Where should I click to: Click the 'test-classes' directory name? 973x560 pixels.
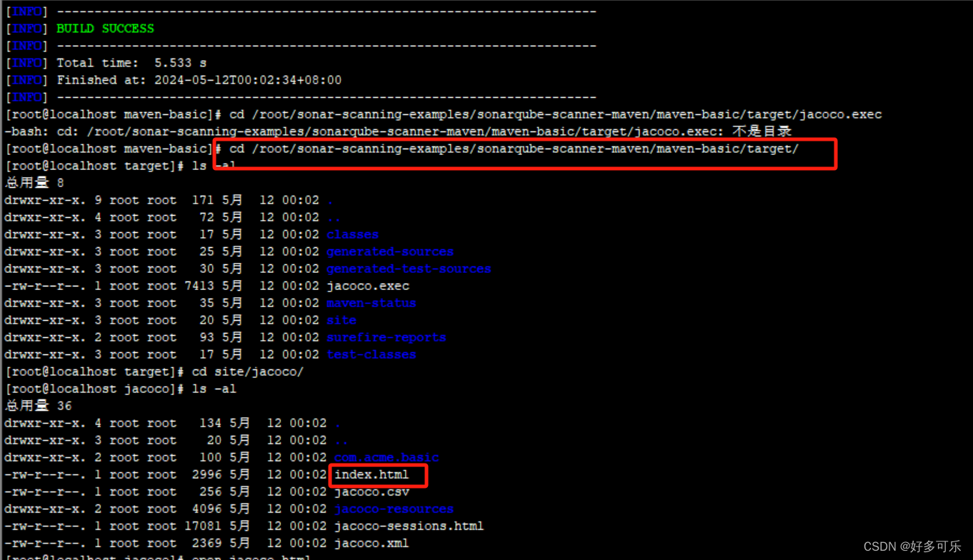coord(371,354)
